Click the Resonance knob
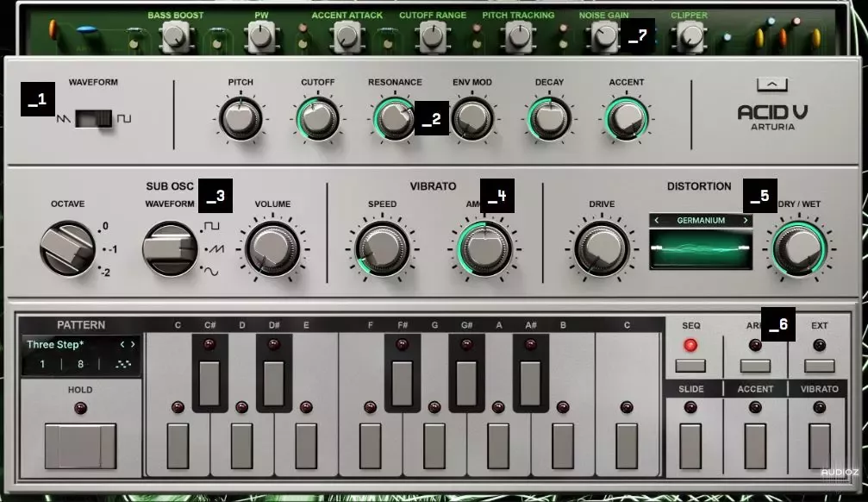This screenshot has height=502, width=868. click(395, 118)
